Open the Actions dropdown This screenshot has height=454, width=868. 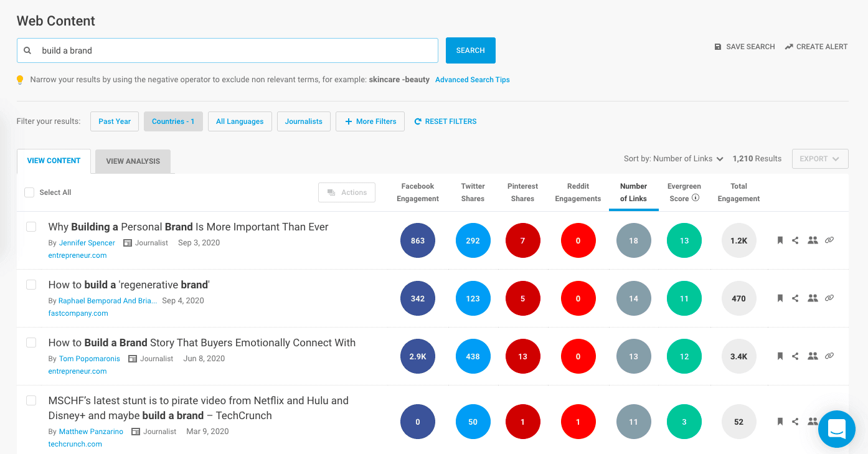click(347, 192)
